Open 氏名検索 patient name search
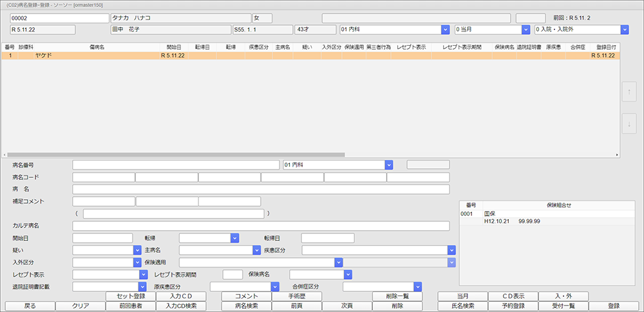644x312 pixels. click(462, 306)
